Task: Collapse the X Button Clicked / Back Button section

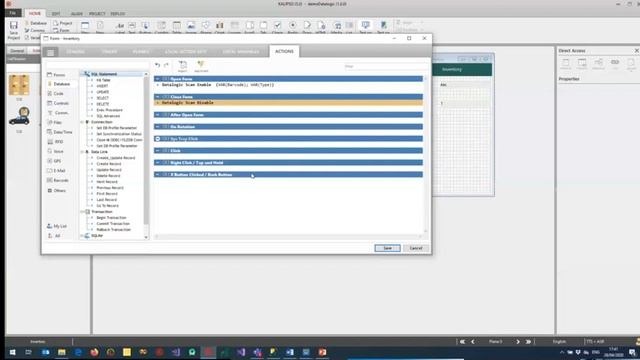Action: click(x=158, y=175)
